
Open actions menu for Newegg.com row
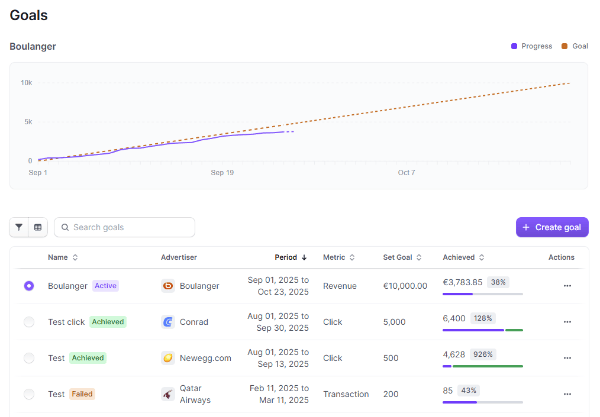pyautogui.click(x=567, y=357)
